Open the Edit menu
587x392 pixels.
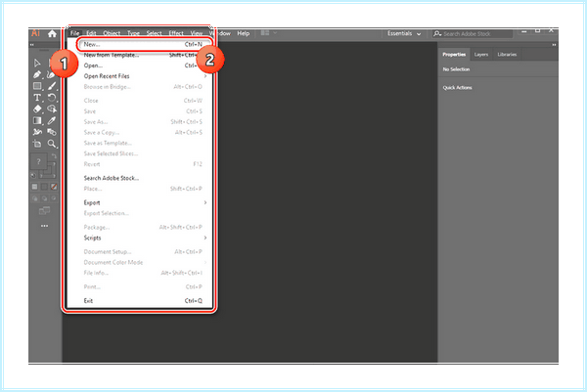(x=91, y=33)
